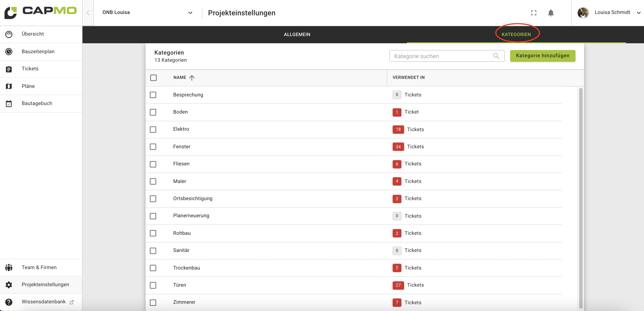Expand the ONB Louisa project dropdown
This screenshot has width=644, height=311.
coord(190,13)
